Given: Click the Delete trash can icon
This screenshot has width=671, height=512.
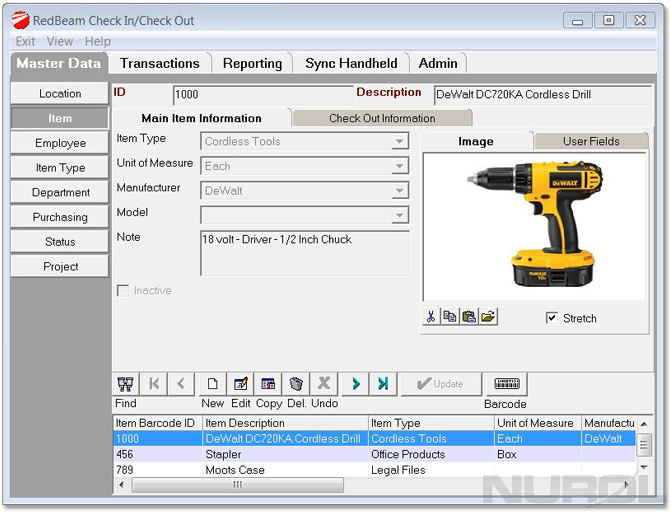Looking at the screenshot, I should (x=296, y=384).
